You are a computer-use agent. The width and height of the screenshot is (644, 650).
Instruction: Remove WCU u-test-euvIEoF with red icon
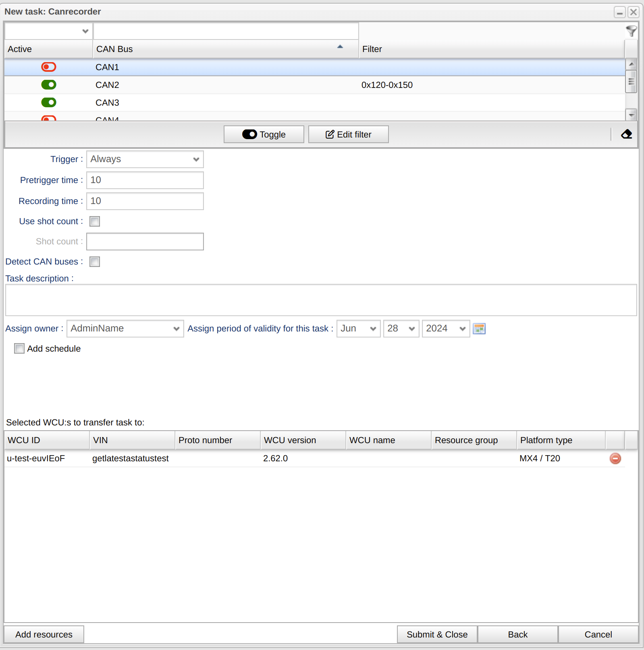pos(615,458)
